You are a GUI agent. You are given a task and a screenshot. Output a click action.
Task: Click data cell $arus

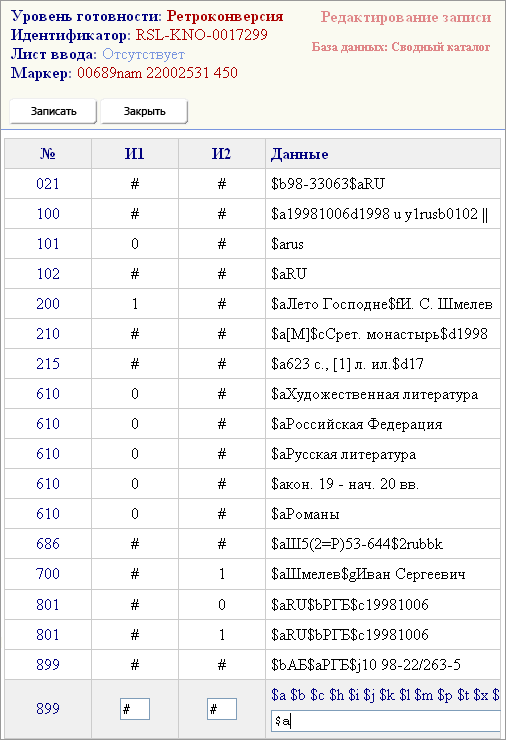(383, 244)
